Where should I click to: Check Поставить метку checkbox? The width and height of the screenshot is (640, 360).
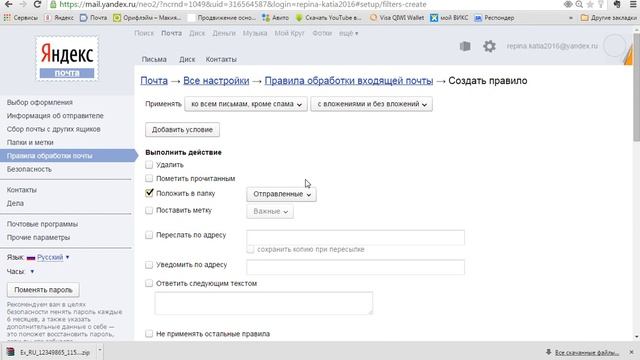click(x=149, y=210)
